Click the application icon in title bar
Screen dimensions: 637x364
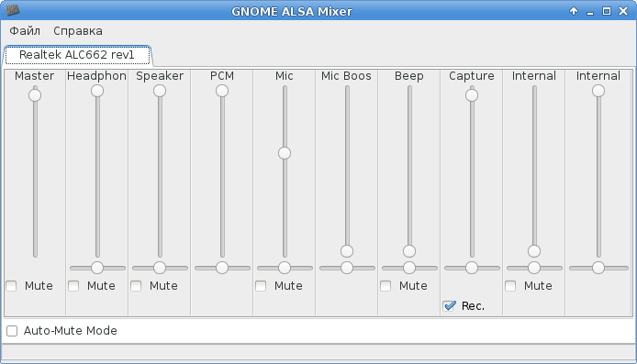(13, 10)
